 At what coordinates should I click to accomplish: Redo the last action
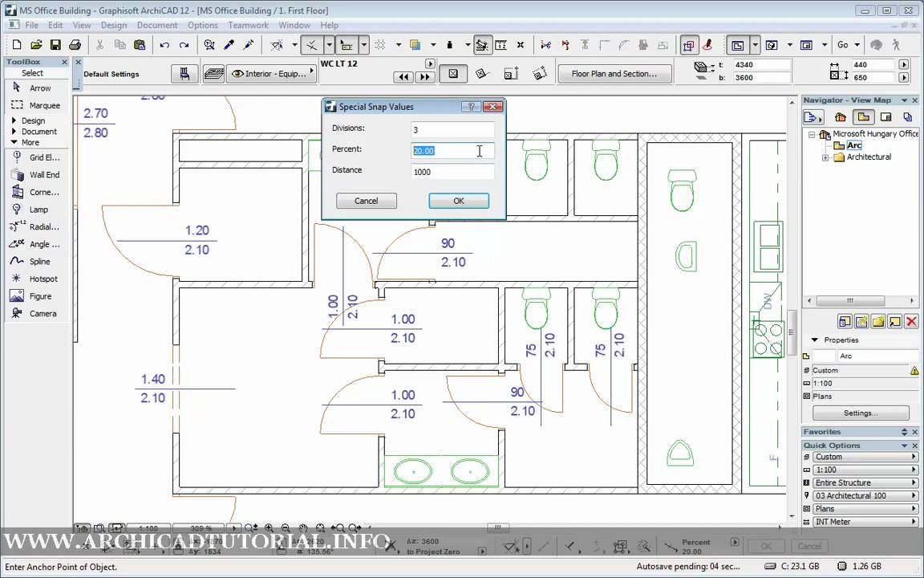click(184, 45)
